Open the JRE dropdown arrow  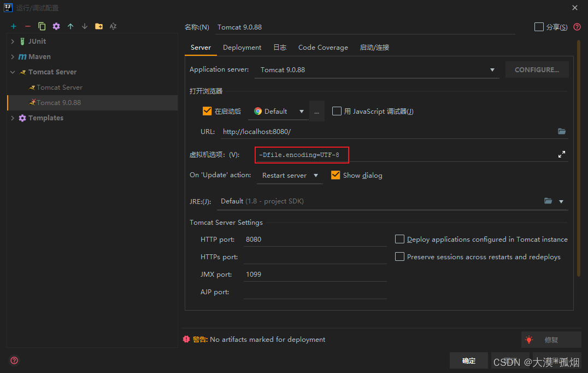pyautogui.click(x=561, y=201)
